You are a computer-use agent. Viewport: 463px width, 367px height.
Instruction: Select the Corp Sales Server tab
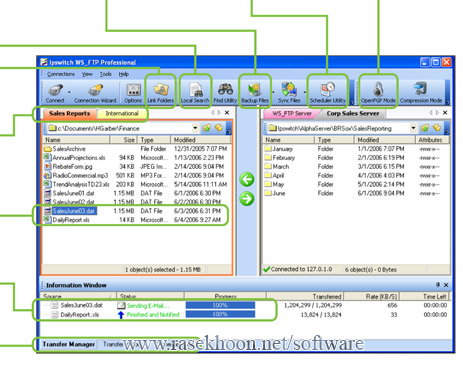[x=353, y=114]
